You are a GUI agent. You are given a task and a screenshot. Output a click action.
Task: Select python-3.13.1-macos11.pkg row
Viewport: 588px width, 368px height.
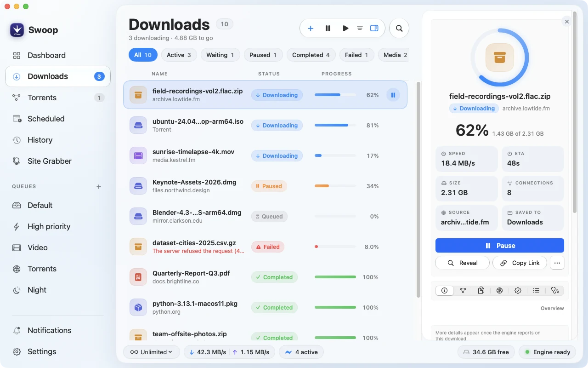[265, 307]
